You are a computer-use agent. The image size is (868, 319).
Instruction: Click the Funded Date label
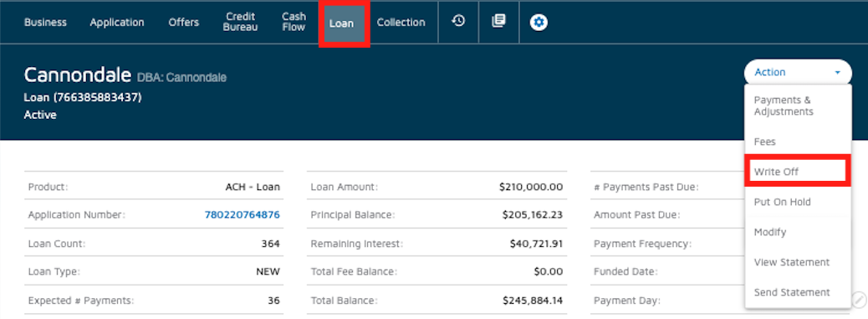625,272
